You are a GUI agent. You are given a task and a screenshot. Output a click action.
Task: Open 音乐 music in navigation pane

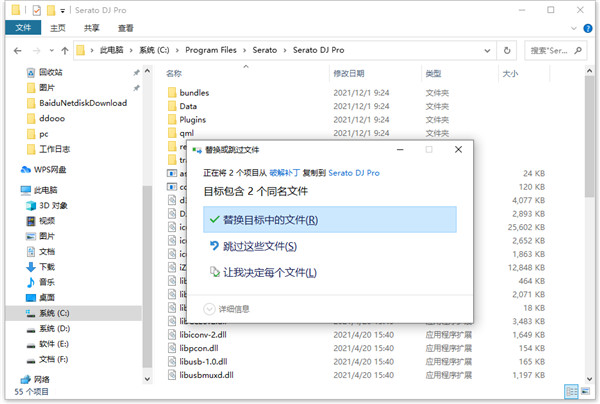(x=46, y=282)
